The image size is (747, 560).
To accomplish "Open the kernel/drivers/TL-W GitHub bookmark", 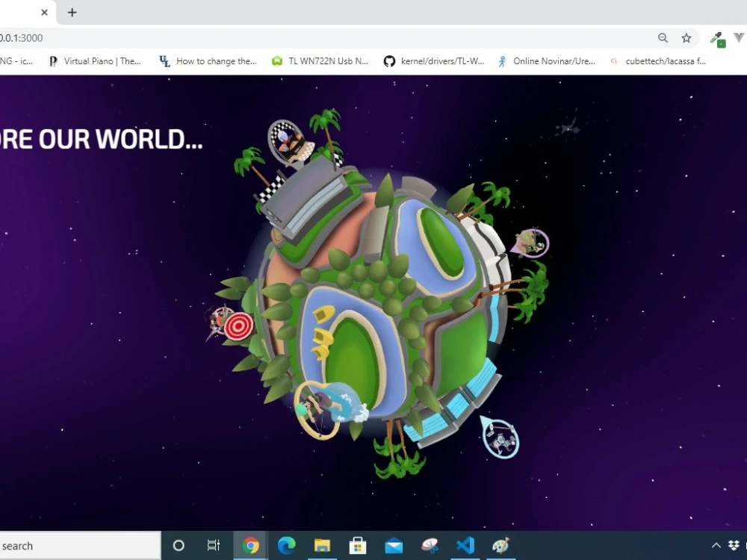I will point(434,61).
